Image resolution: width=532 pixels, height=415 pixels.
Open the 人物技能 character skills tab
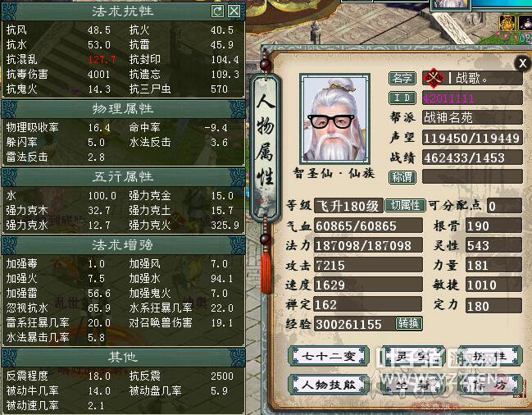(x=329, y=385)
